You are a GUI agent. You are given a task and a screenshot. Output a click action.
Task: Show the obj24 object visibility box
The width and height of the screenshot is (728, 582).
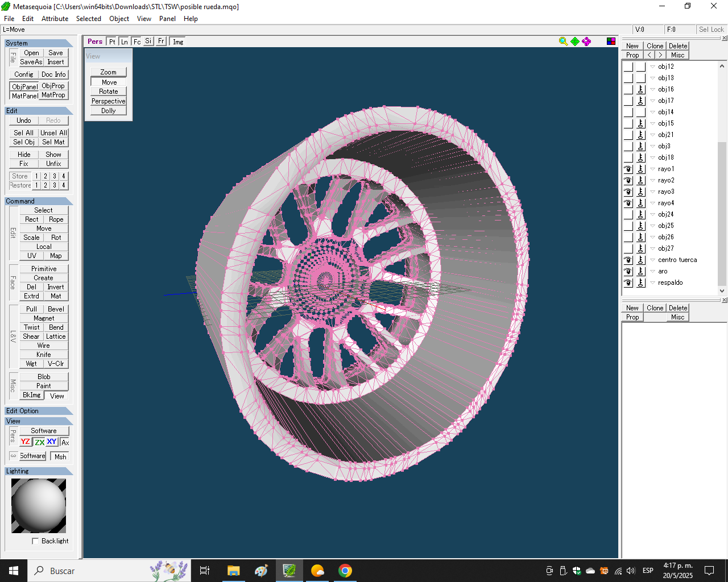point(628,214)
